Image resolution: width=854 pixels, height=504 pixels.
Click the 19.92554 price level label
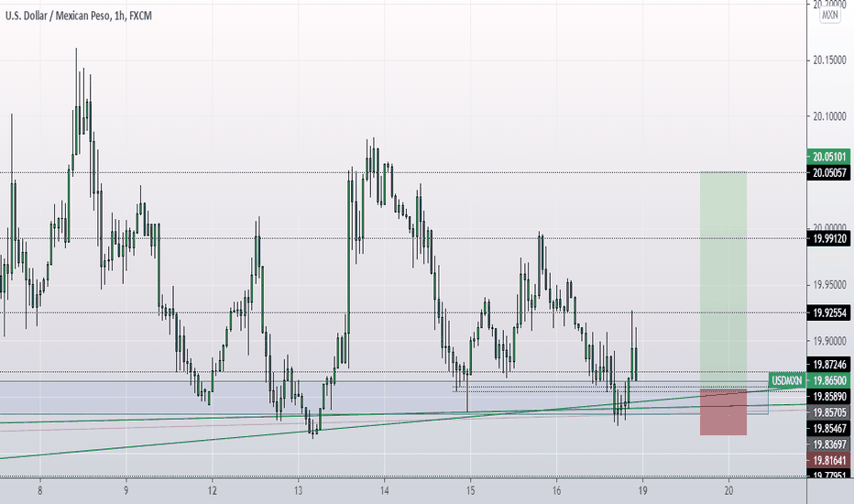tap(828, 312)
